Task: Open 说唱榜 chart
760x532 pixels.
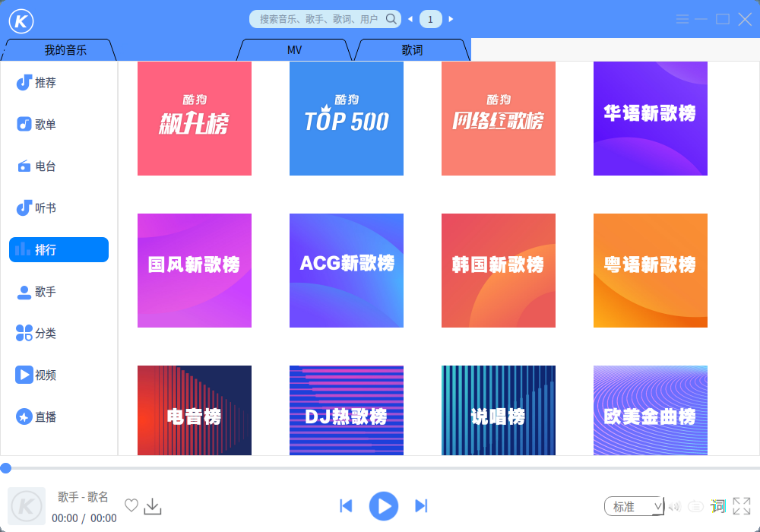Action: pos(499,410)
